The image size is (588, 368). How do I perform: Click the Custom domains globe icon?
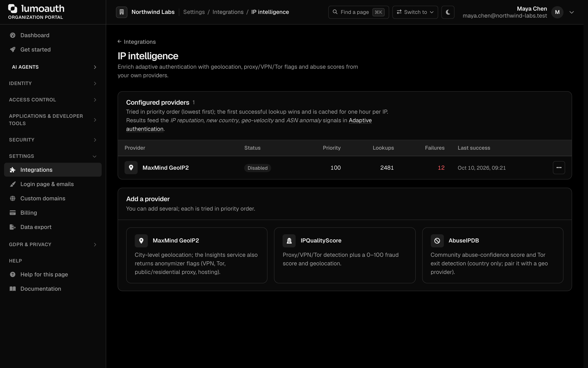click(x=13, y=198)
